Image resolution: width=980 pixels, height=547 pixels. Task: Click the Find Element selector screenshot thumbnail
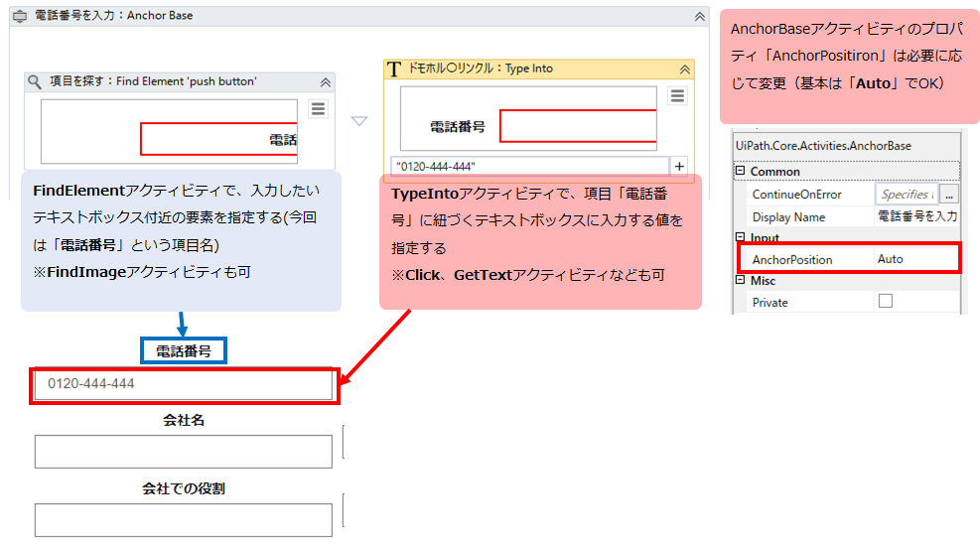(x=169, y=131)
